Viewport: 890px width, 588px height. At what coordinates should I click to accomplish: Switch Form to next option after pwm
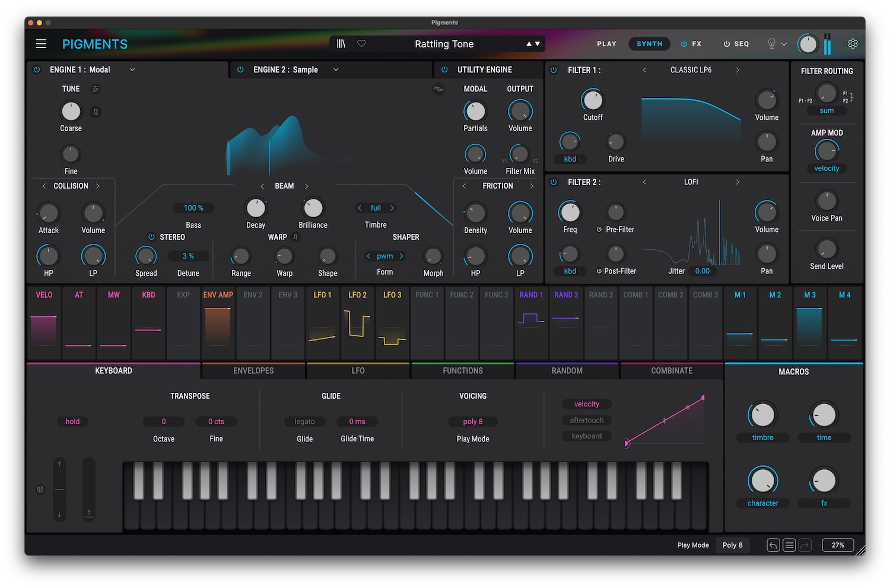coord(402,256)
